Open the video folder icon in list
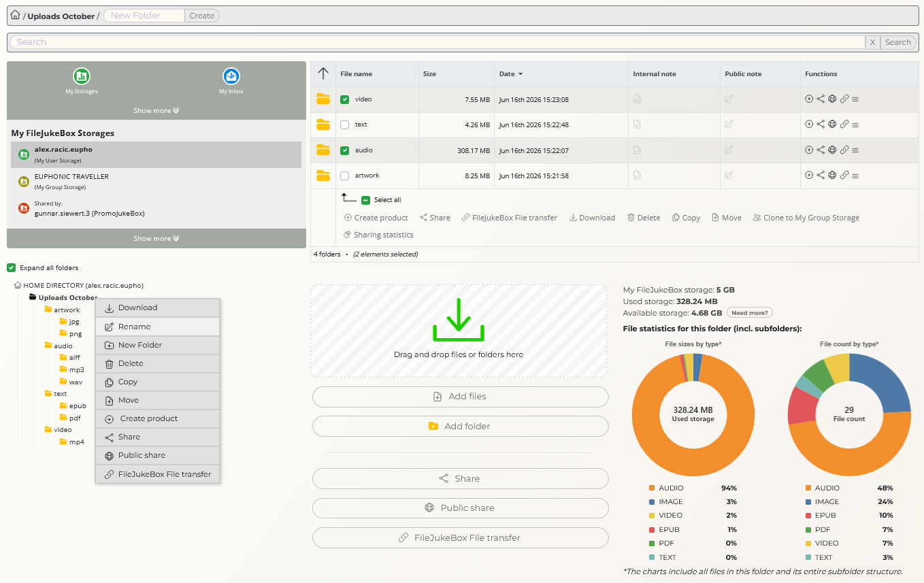Screen dimensions: 924x583 [323, 99]
